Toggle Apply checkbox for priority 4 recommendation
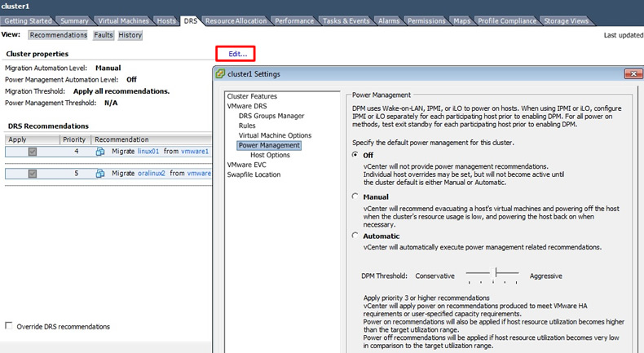The height and width of the screenshot is (353, 644). pos(32,152)
